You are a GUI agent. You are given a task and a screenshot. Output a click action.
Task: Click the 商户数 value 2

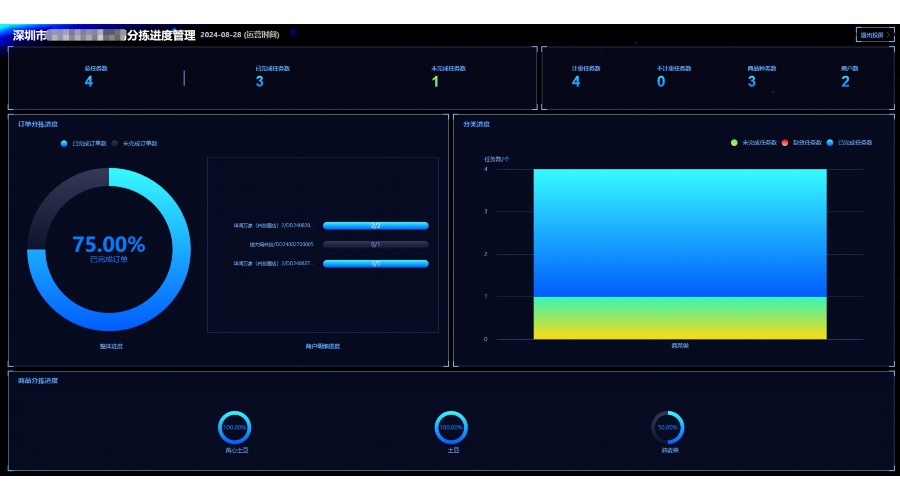coord(845,82)
